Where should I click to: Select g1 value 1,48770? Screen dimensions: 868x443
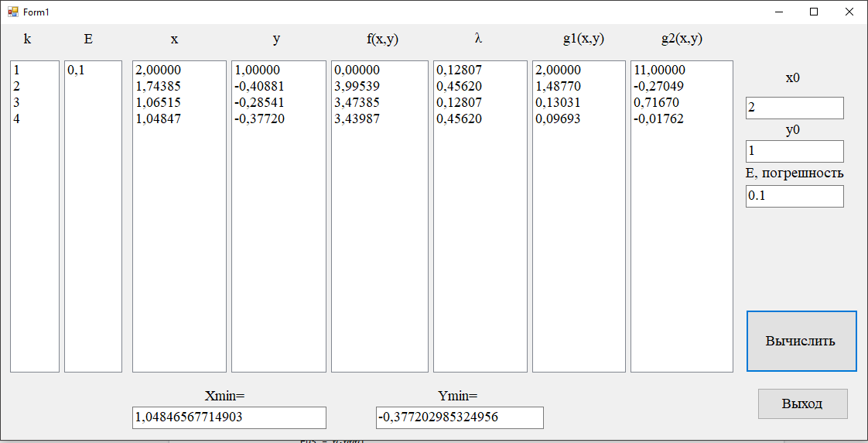click(x=579, y=86)
